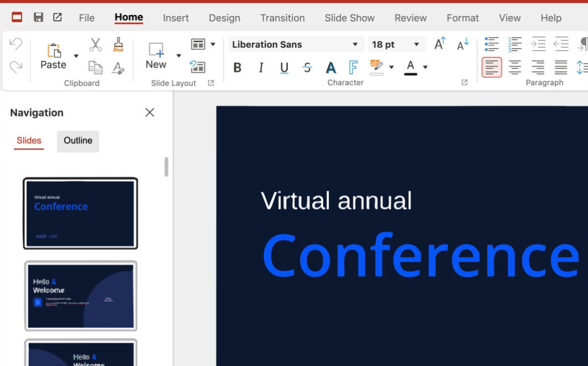Image resolution: width=588 pixels, height=366 pixels.
Task: Increase font size
Action: click(x=440, y=44)
